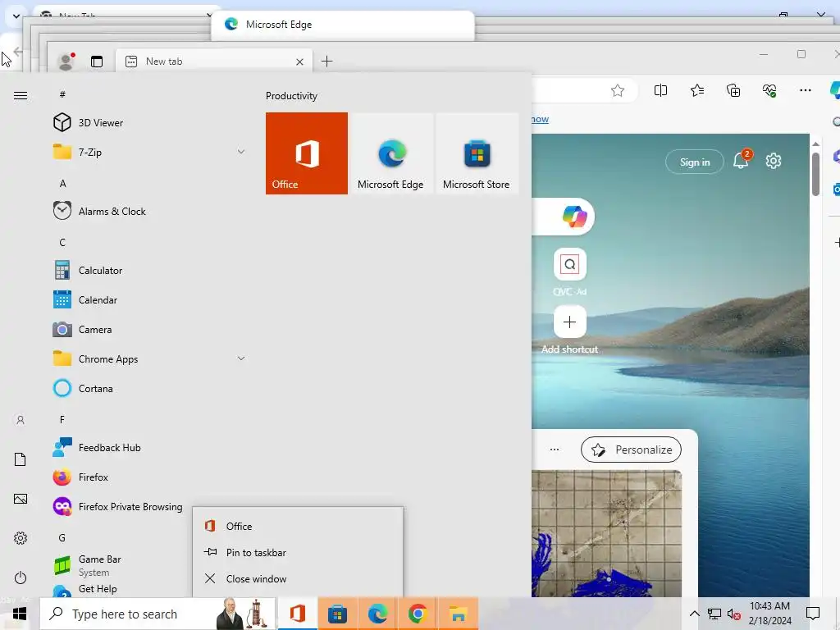840x630 pixels.
Task: Open the notification center icon
Action: coord(813,614)
